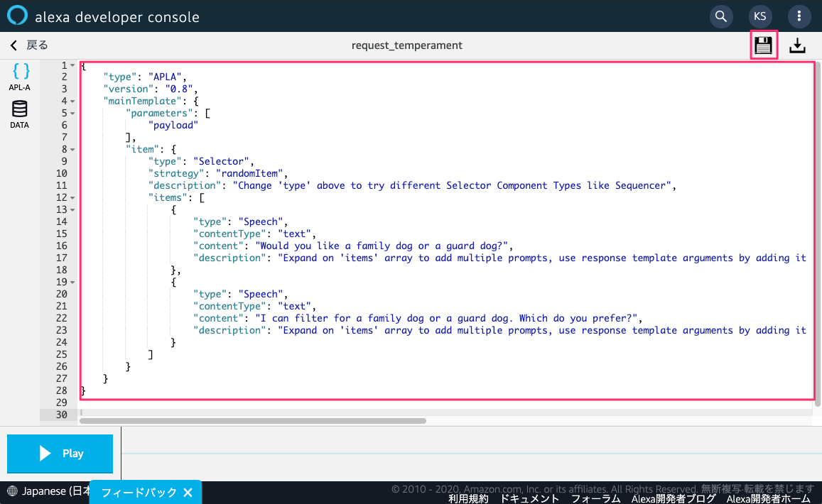Collapse the code fold arrow on line 1
This screenshot has width=822, height=504.
click(72, 65)
